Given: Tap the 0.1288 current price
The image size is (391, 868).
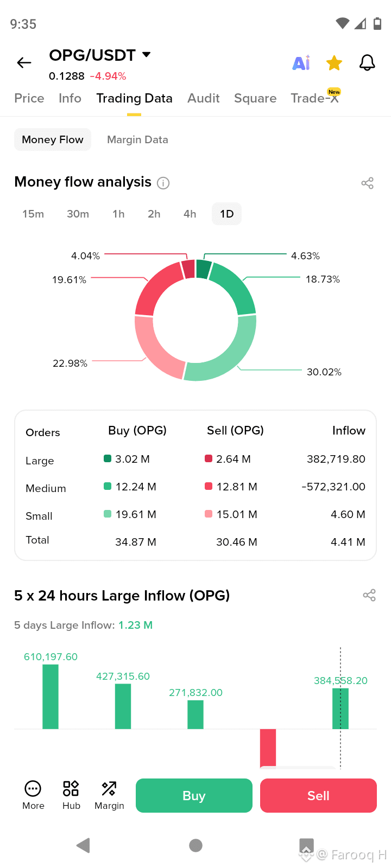Looking at the screenshot, I should (x=67, y=76).
